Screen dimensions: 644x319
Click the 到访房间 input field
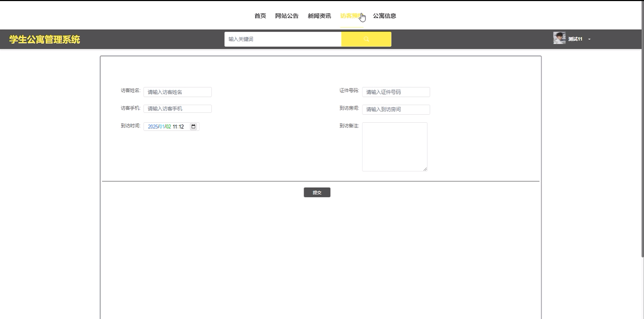tap(396, 109)
